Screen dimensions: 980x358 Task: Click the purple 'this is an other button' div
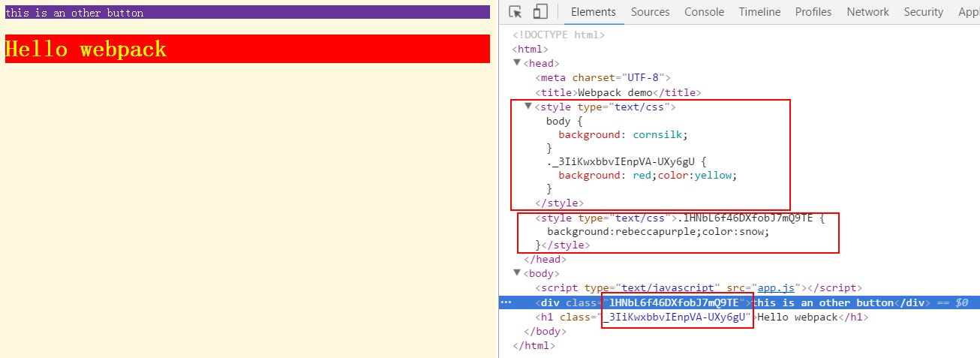(x=248, y=12)
